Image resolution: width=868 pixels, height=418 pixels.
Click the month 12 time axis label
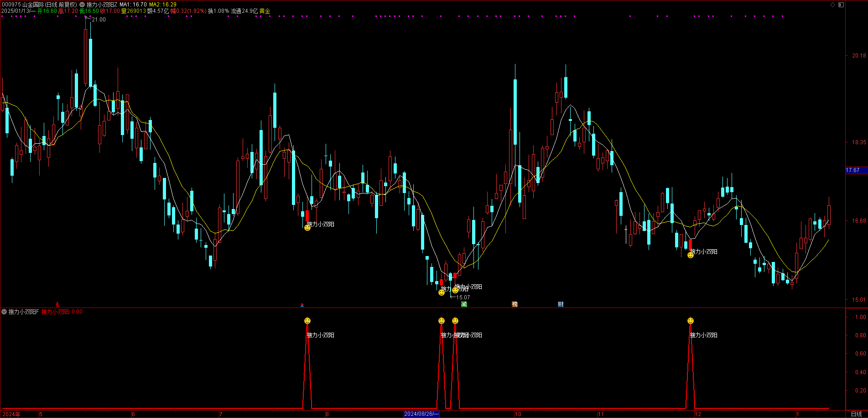(x=697, y=414)
